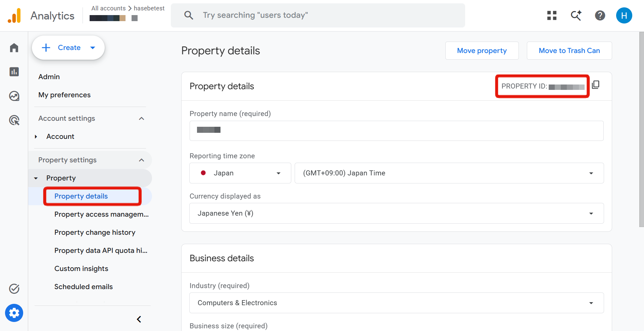The image size is (644, 331).
Task: Go to Home in left rail
Action: pyautogui.click(x=14, y=48)
